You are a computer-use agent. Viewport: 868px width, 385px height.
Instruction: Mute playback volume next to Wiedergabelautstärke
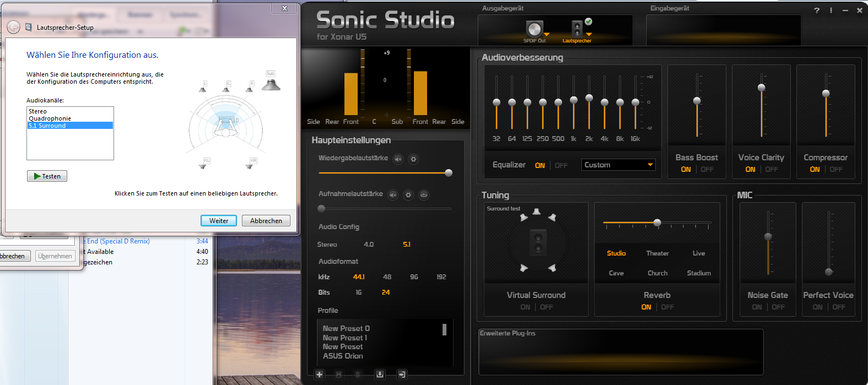click(398, 159)
